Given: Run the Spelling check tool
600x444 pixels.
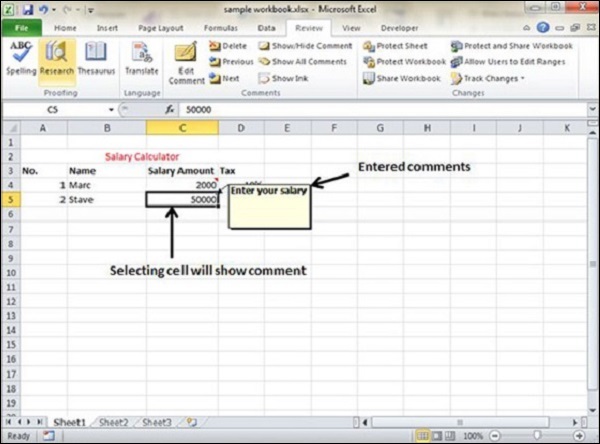Looking at the screenshot, I should tap(19, 58).
